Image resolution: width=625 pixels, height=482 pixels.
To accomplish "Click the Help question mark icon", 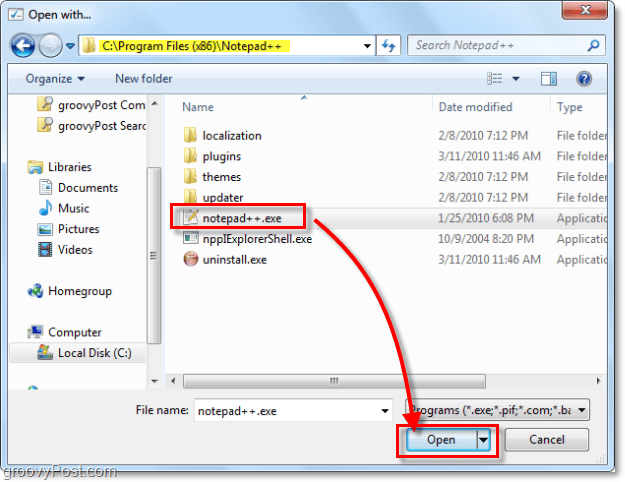I will pyautogui.click(x=584, y=79).
